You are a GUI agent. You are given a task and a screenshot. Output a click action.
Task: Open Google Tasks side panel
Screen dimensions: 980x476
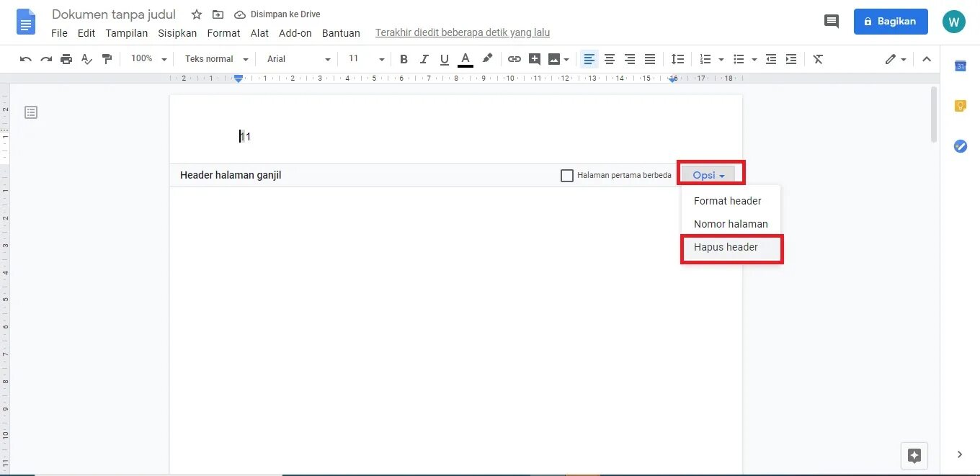961,146
